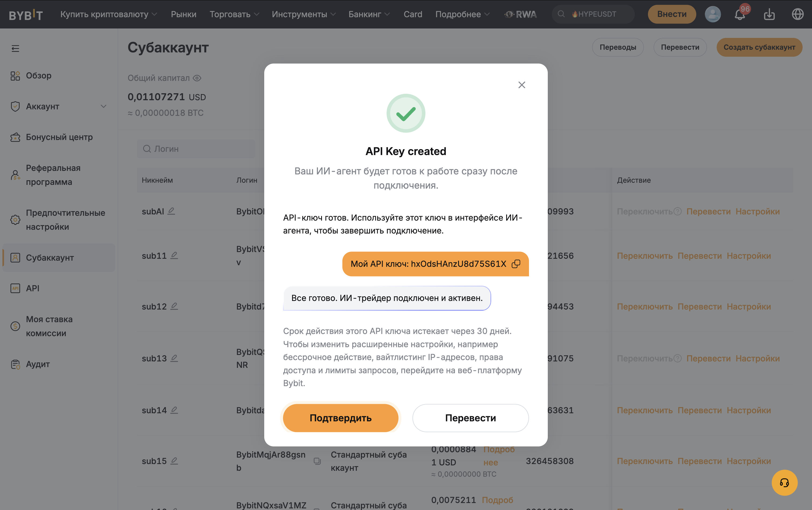This screenshot has width=812, height=510.
Task: Click the download app icon
Action: coord(769,14)
